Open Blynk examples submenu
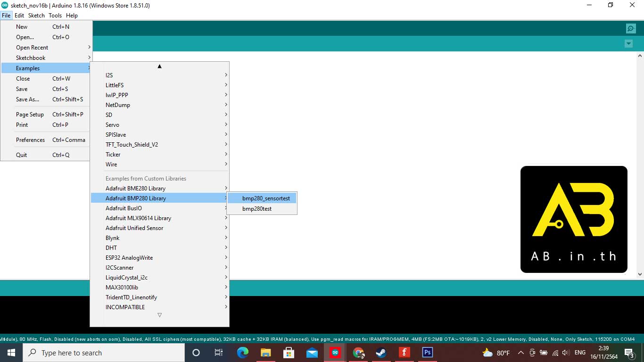 159,238
